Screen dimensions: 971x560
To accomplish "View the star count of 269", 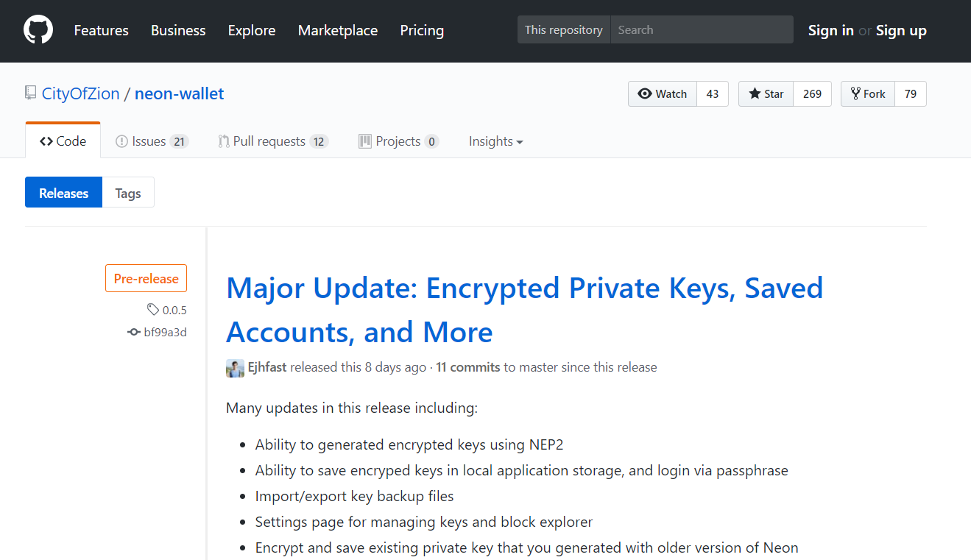I will 812,94.
